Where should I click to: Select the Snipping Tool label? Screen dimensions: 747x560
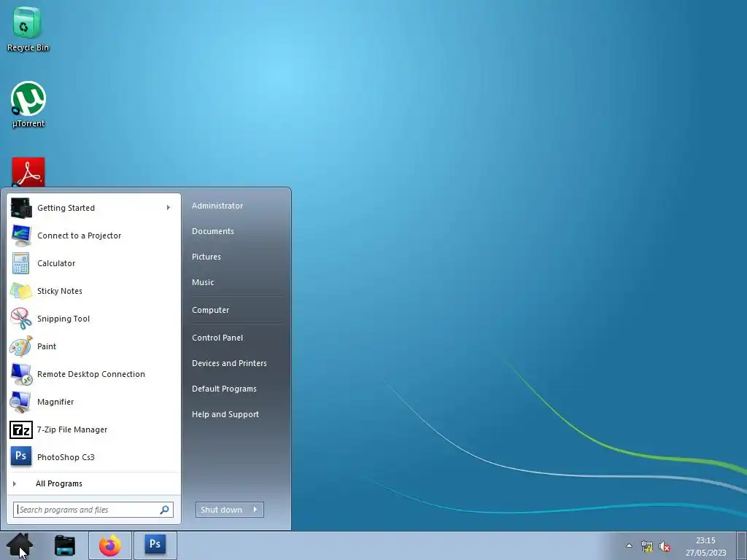click(63, 319)
